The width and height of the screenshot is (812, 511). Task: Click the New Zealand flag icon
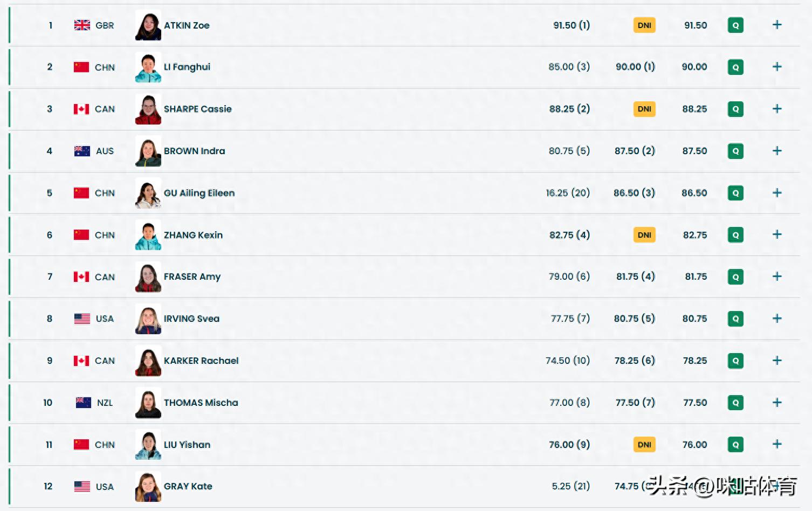(83, 403)
